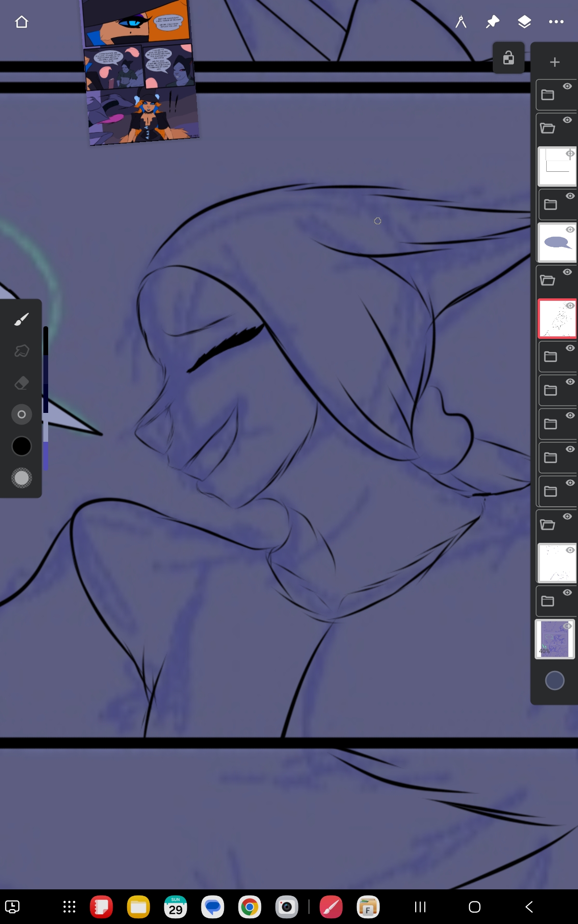
Task: Select the Blend smudge tool
Action: coord(22,351)
